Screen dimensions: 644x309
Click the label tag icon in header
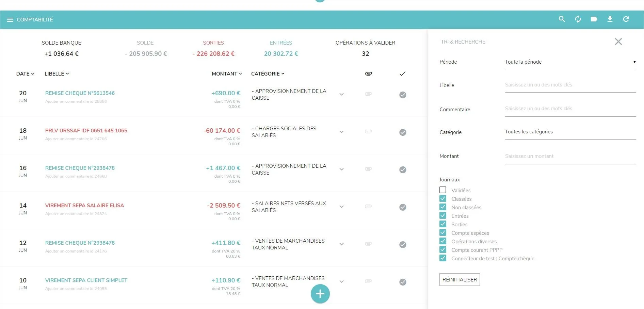[594, 19]
